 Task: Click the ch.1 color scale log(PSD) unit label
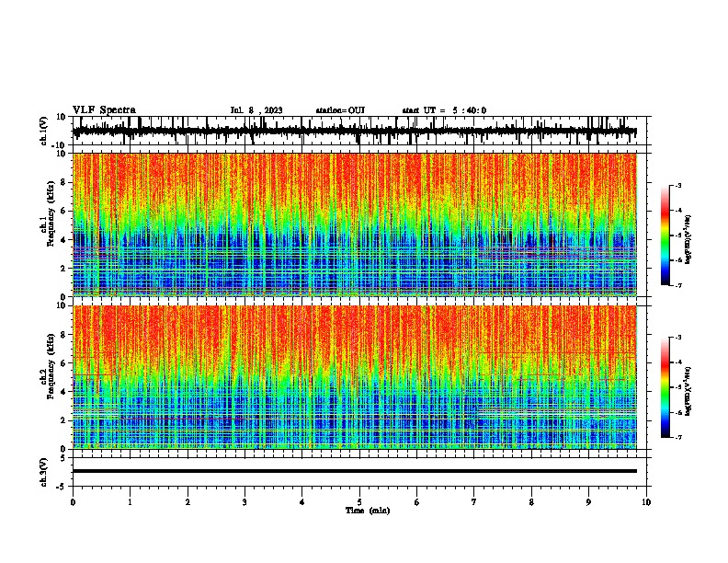pos(688,239)
